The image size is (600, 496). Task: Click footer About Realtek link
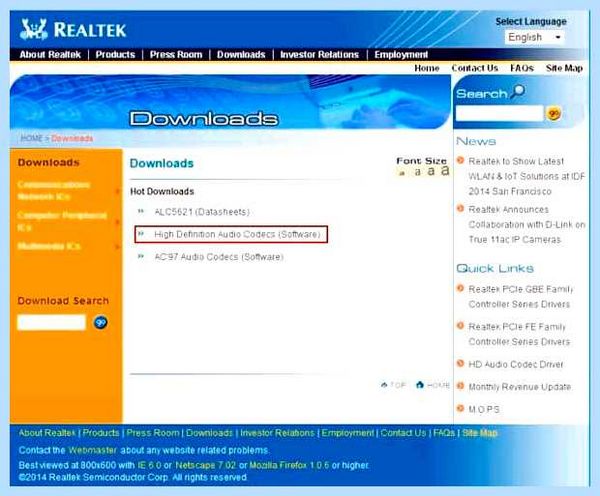[47, 433]
